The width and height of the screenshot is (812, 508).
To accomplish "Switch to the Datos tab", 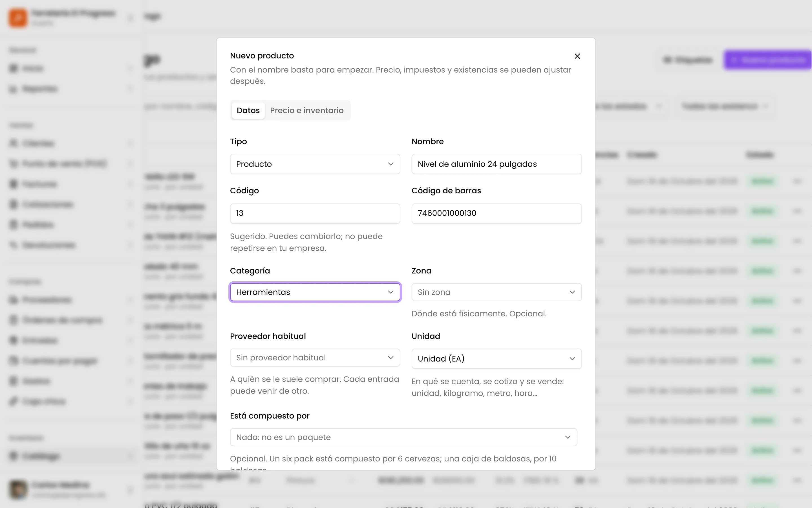I will 248,111.
